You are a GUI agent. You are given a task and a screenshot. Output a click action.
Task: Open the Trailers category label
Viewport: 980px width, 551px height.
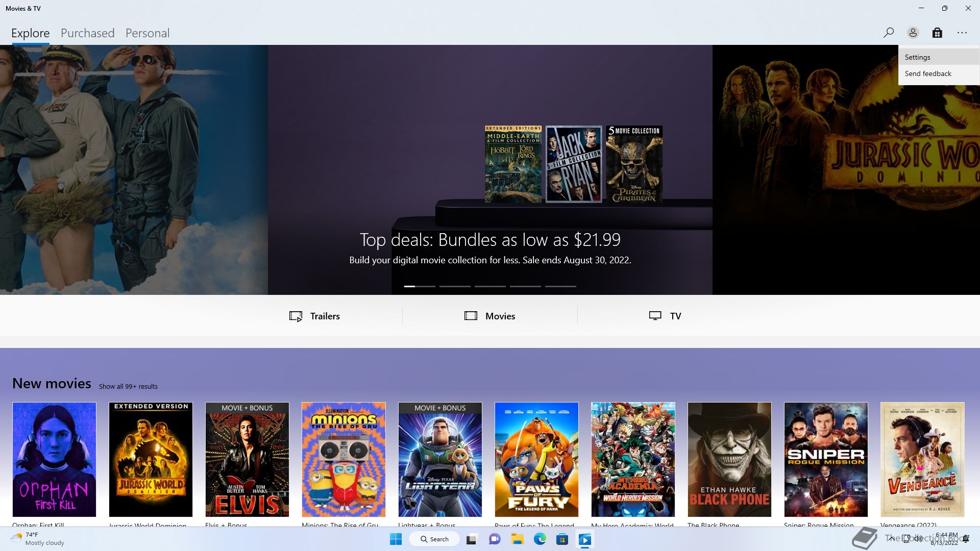[325, 316]
